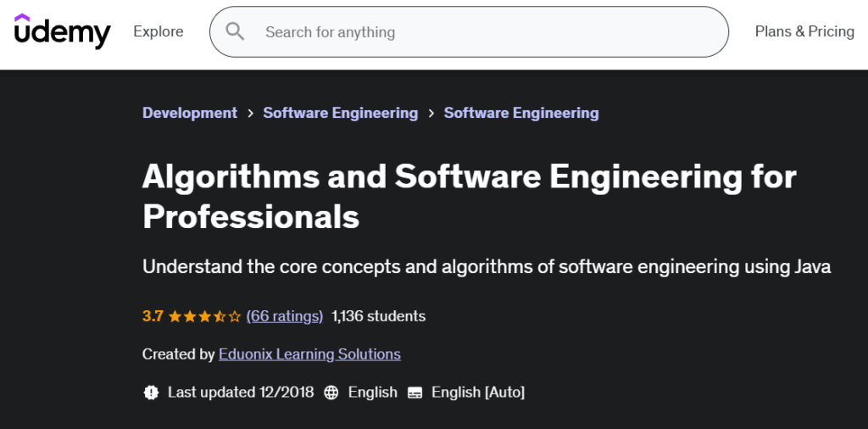Click the chevron after Development breadcrumb
This screenshot has height=429, width=868.
coord(250,114)
